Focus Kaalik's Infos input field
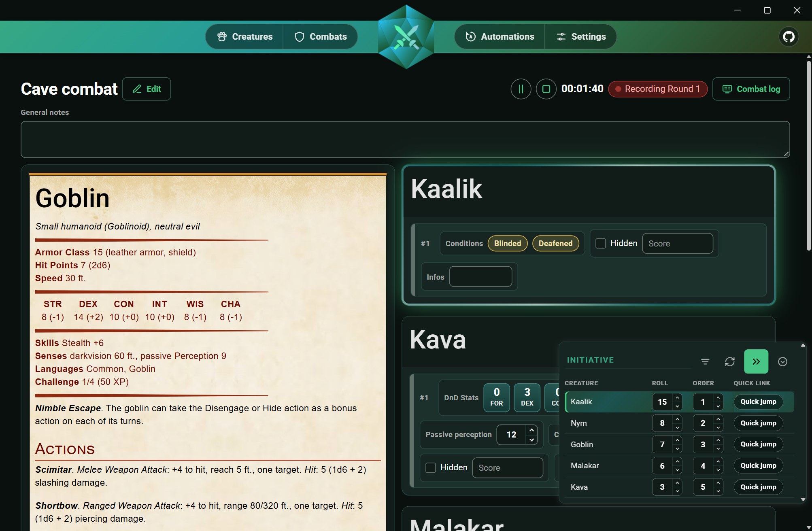The height and width of the screenshot is (531, 812). pyautogui.click(x=480, y=277)
